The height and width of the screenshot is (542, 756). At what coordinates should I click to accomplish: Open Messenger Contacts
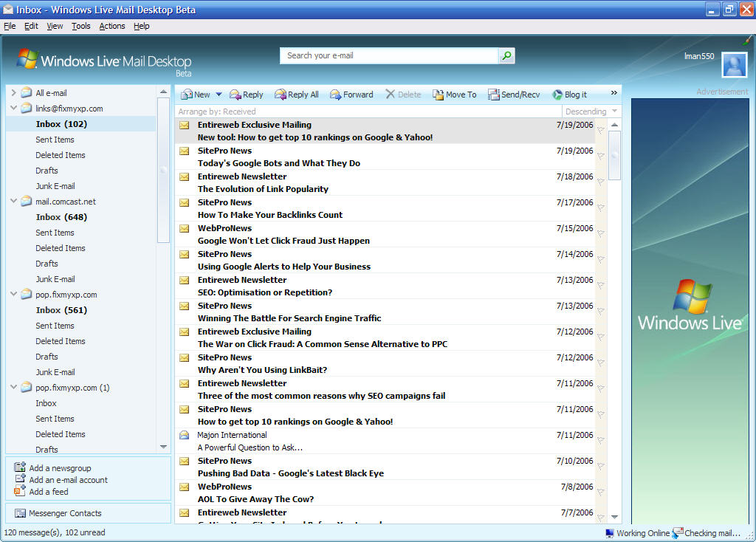tap(65, 513)
